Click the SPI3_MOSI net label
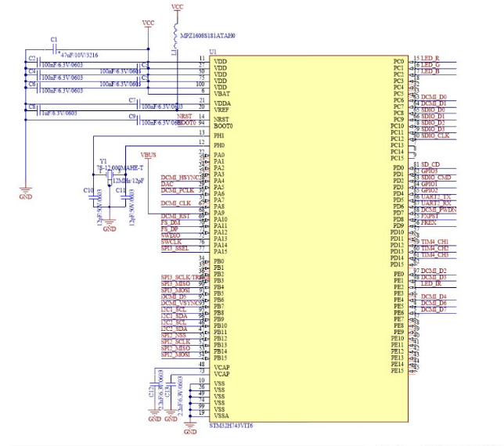This screenshot has width=504, height=446. pos(175,290)
